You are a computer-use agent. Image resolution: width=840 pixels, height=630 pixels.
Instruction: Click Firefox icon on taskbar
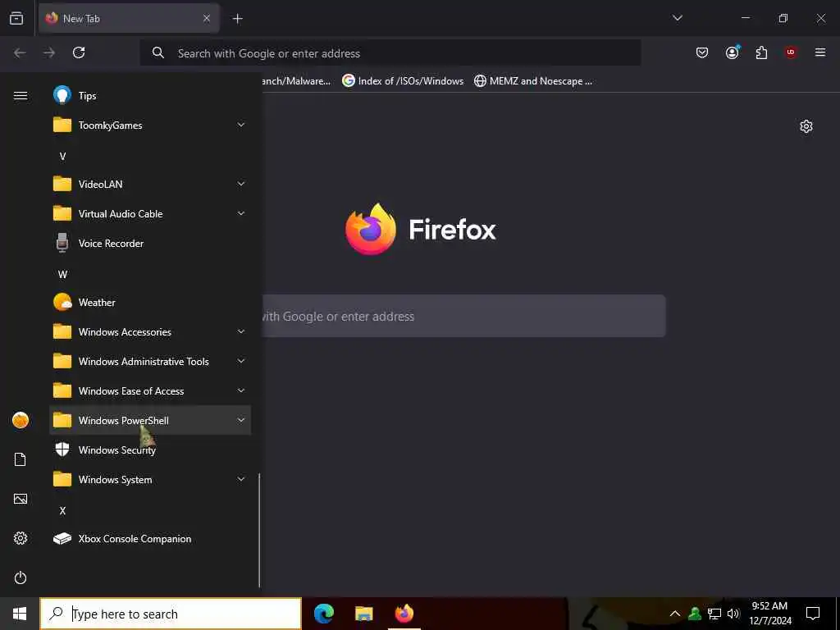(x=404, y=614)
